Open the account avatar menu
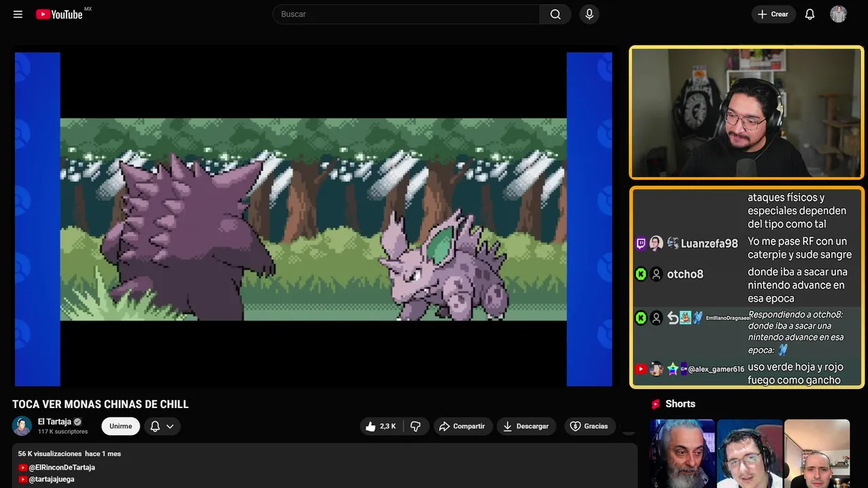Viewport: 868px width, 488px height. click(x=838, y=14)
